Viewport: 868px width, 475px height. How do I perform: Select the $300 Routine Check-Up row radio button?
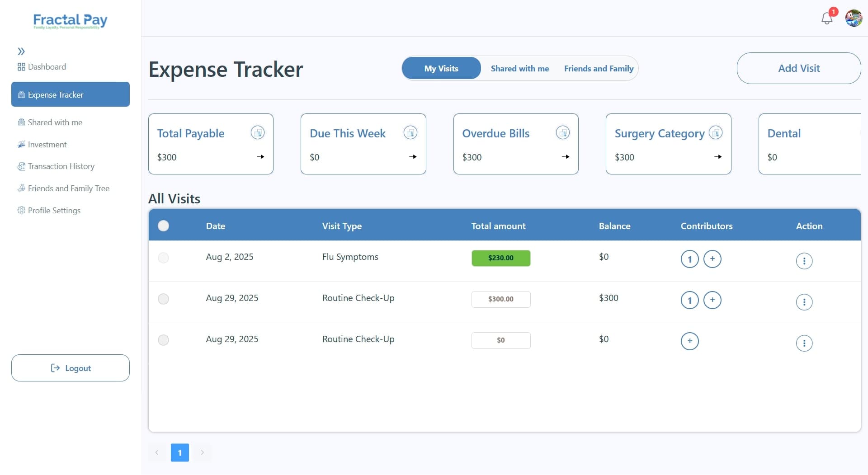pyautogui.click(x=163, y=299)
